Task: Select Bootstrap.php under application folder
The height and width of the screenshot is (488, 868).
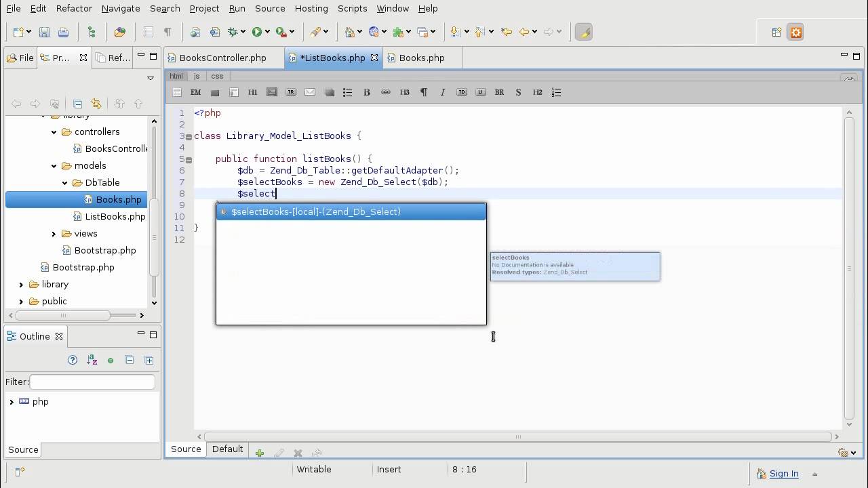Action: [x=83, y=267]
